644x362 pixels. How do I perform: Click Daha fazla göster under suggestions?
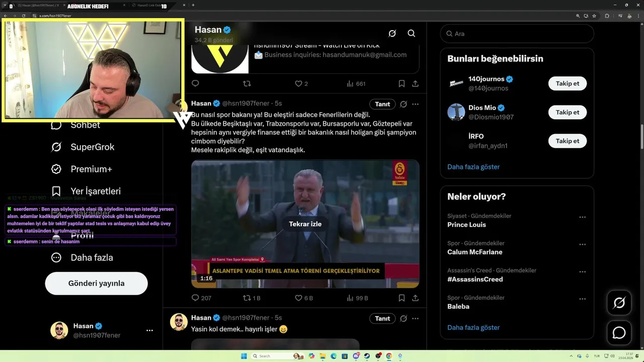(x=473, y=166)
